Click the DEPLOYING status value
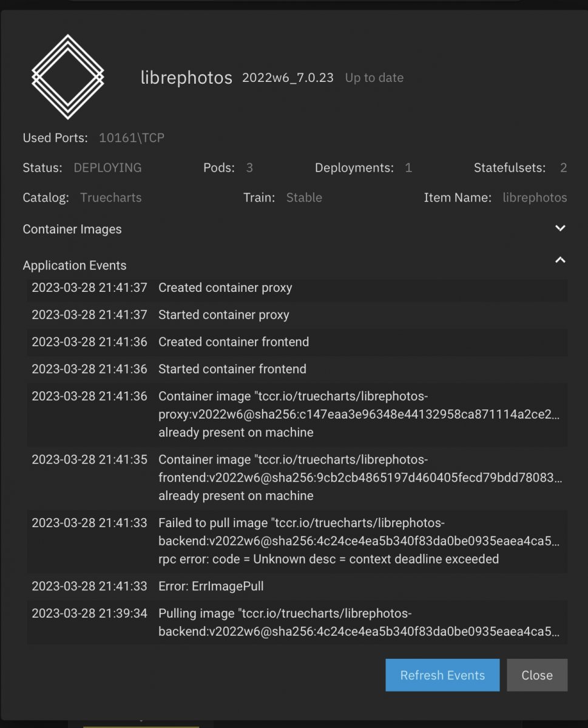Image resolution: width=588 pixels, height=728 pixels. (107, 168)
